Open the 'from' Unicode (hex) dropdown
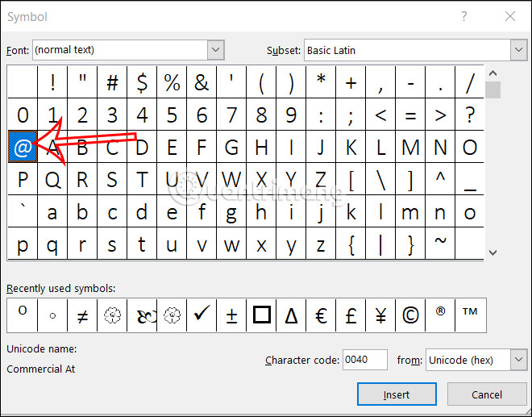This screenshot has width=532, height=417. pos(518,360)
